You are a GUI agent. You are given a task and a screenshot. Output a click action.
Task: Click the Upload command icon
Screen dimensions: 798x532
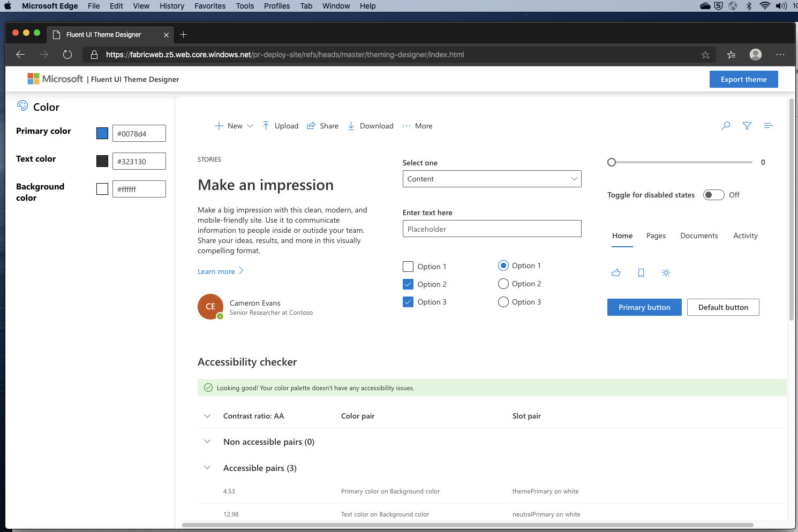click(x=266, y=125)
